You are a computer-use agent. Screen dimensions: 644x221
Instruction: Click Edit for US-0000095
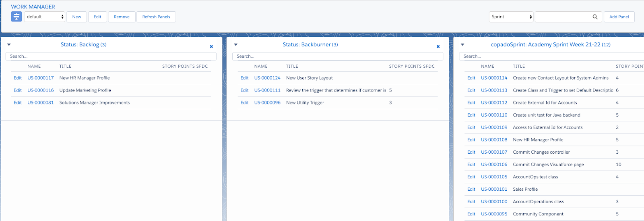[x=471, y=214]
